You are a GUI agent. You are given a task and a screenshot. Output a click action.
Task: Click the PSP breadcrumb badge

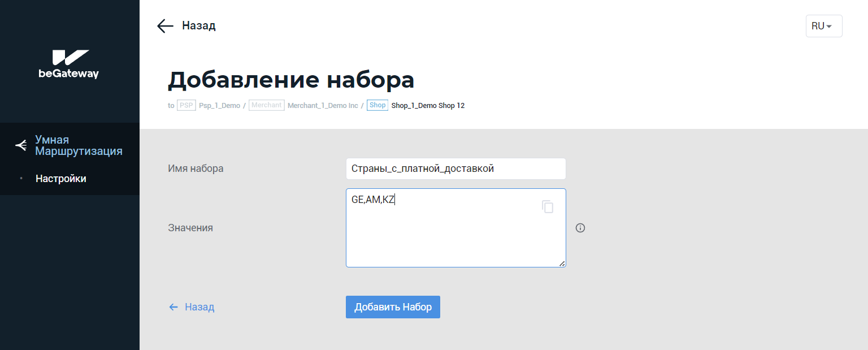coord(186,105)
